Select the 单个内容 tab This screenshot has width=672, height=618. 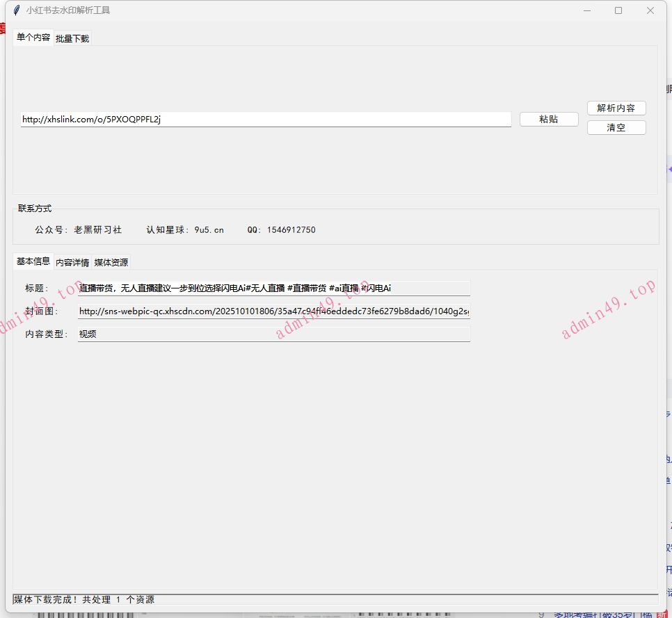coord(33,38)
